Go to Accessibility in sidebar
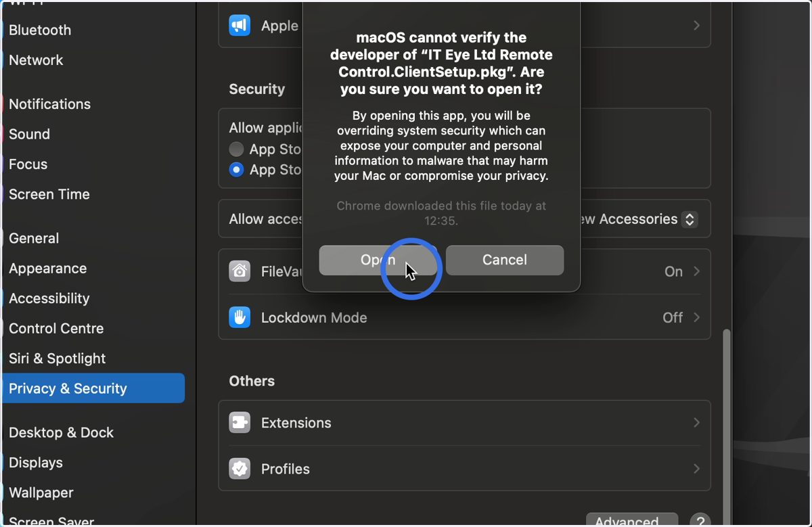 coord(49,298)
